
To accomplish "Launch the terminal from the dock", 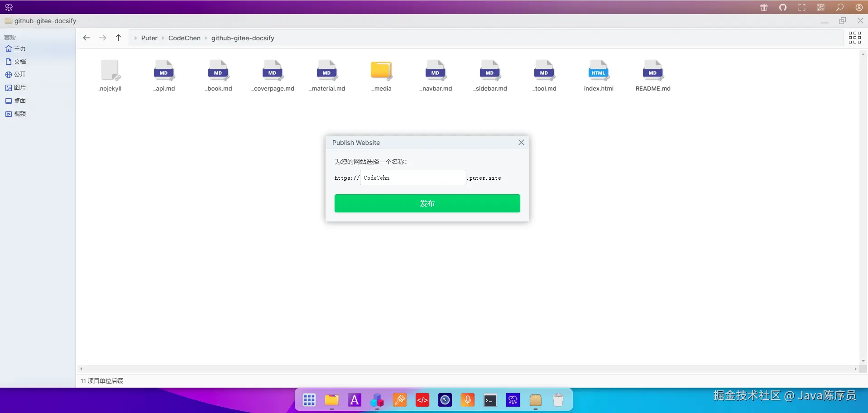I will [x=490, y=400].
